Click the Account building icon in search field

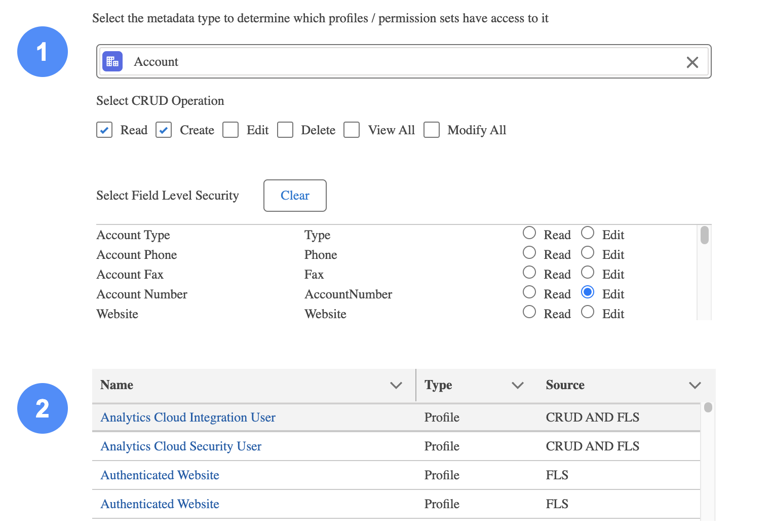pyautogui.click(x=112, y=62)
